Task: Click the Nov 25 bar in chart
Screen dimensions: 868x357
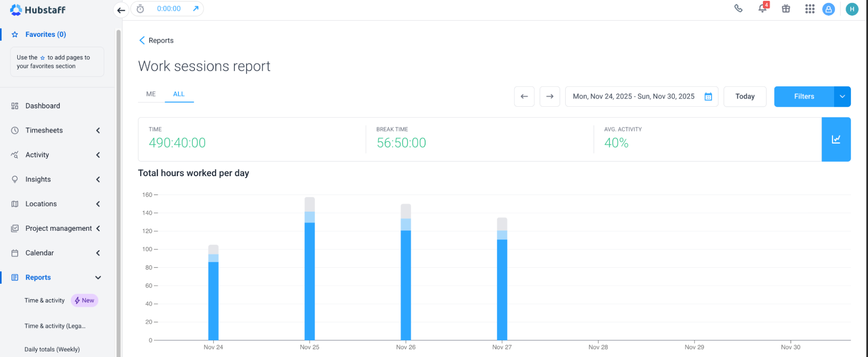Action: pyautogui.click(x=310, y=278)
